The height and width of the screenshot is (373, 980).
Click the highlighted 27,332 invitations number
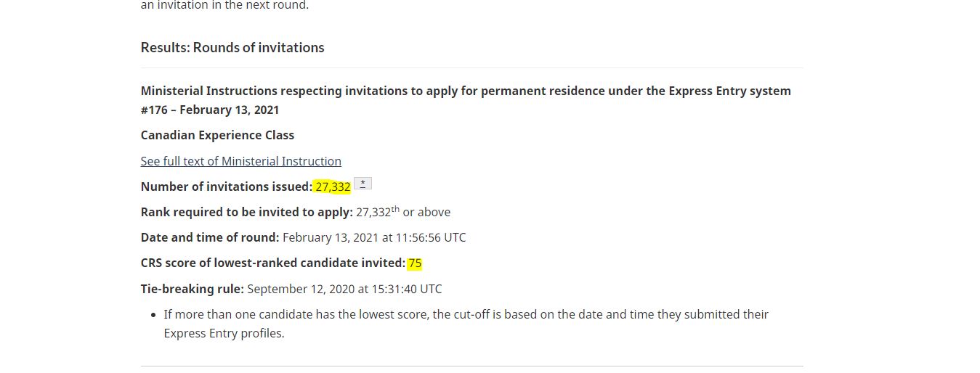[x=333, y=186]
